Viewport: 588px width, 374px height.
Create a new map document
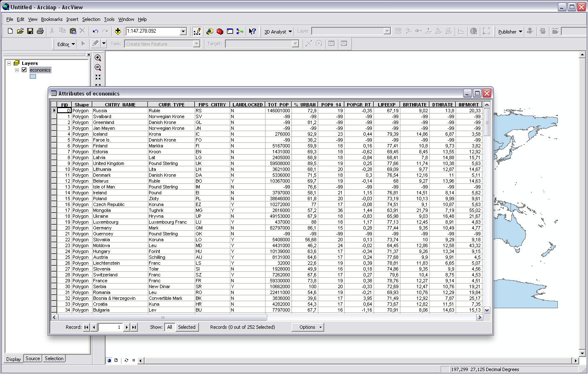coord(10,31)
